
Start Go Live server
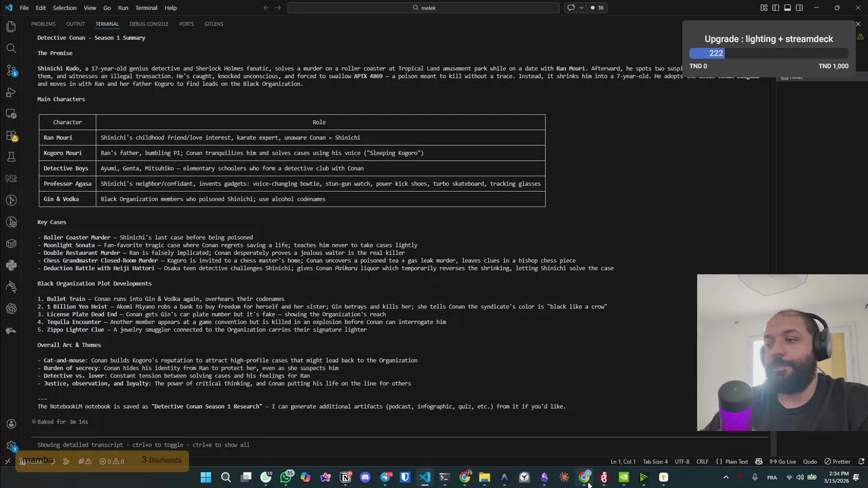tap(783, 462)
